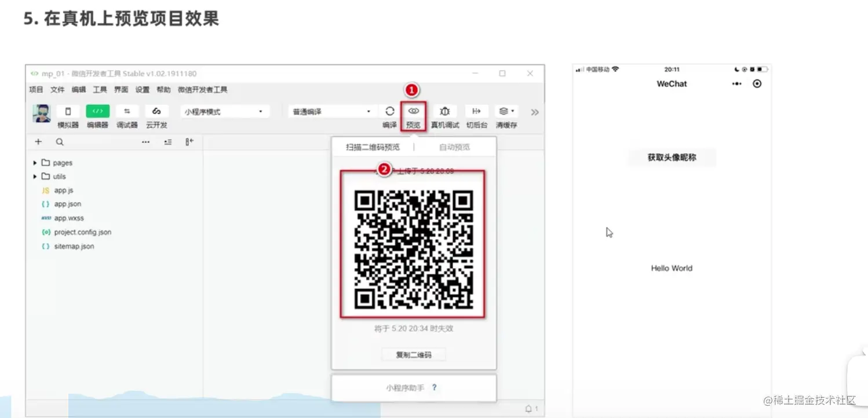Screen dimensions: 868x418
Task: Click 小程序助手 help question mark
Action: [x=434, y=388]
